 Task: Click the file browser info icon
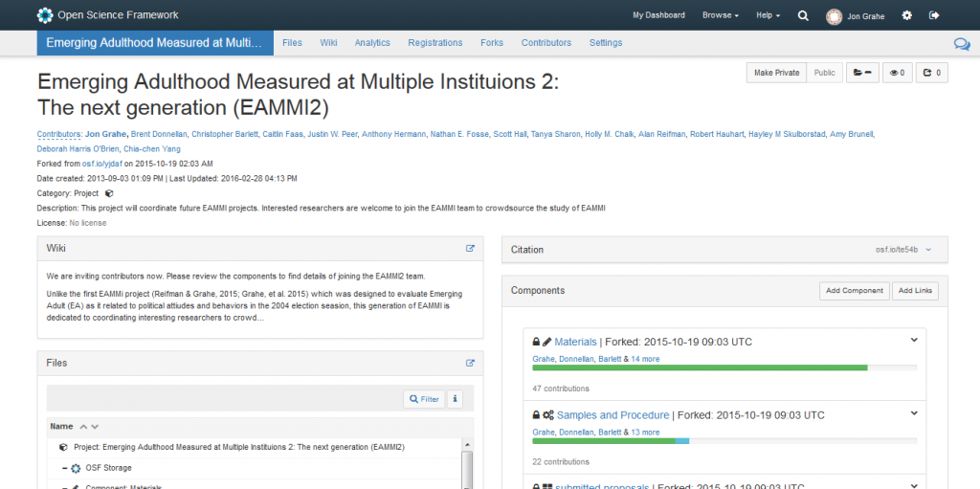click(x=455, y=398)
